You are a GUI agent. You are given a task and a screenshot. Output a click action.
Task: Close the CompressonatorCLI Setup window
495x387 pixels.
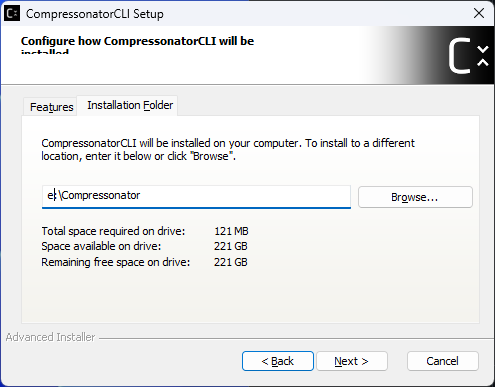coord(479,13)
